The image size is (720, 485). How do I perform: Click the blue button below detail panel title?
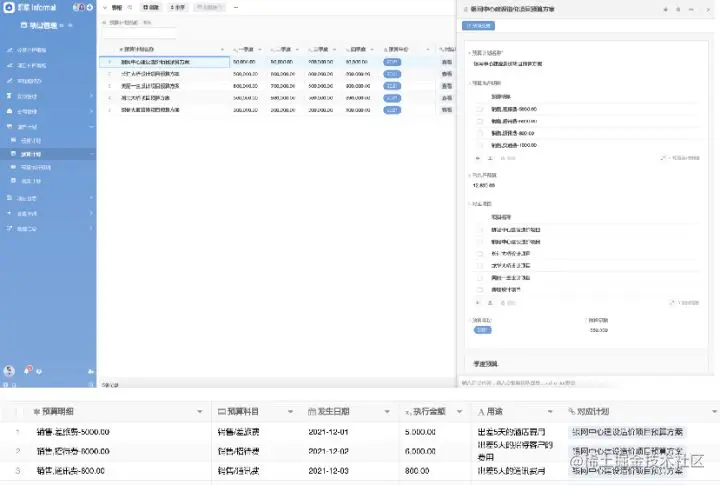[x=478, y=26]
